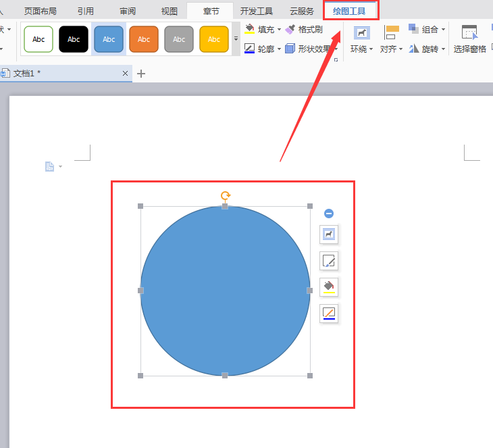The width and height of the screenshot is (493, 448).
Task: Open the shape format dialog launcher
Action: pyautogui.click(x=336, y=59)
